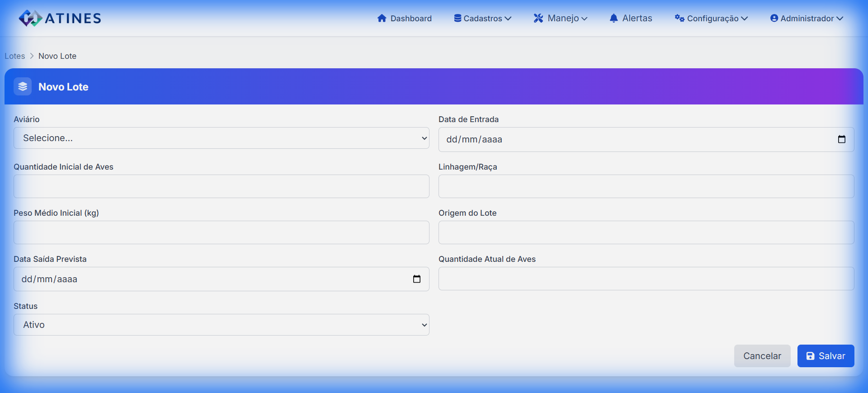Click the Cadastros database icon
This screenshot has width=868, height=393.
coord(458,18)
